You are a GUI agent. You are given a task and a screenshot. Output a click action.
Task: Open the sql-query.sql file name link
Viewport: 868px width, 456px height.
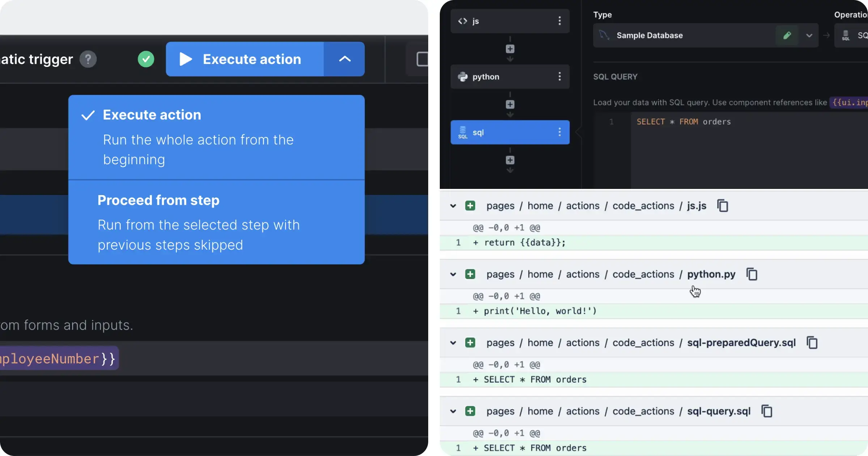coord(719,411)
